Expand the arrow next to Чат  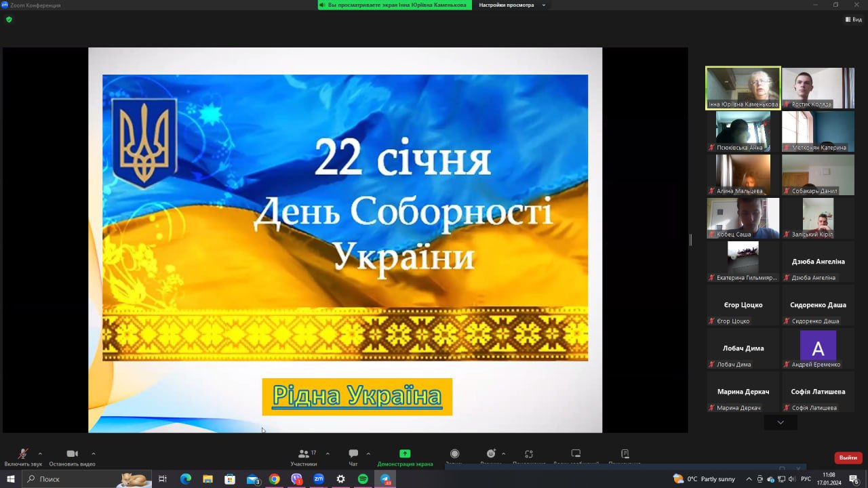[x=368, y=453]
